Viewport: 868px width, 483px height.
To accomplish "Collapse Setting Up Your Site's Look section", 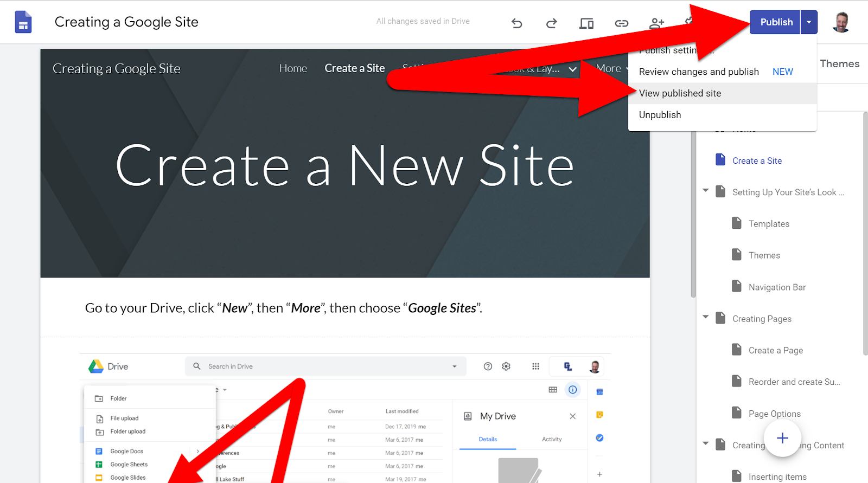I will click(x=705, y=190).
